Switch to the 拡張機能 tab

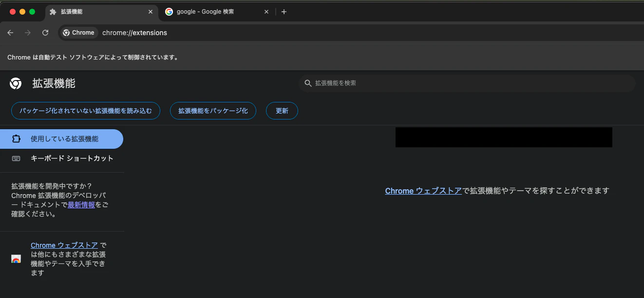pyautogui.click(x=101, y=12)
